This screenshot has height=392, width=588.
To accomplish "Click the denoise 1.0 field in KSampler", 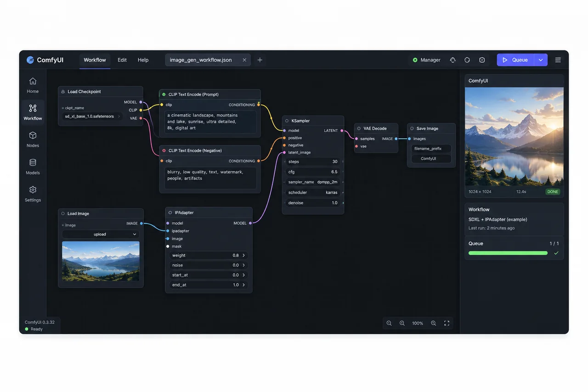I will (313, 203).
